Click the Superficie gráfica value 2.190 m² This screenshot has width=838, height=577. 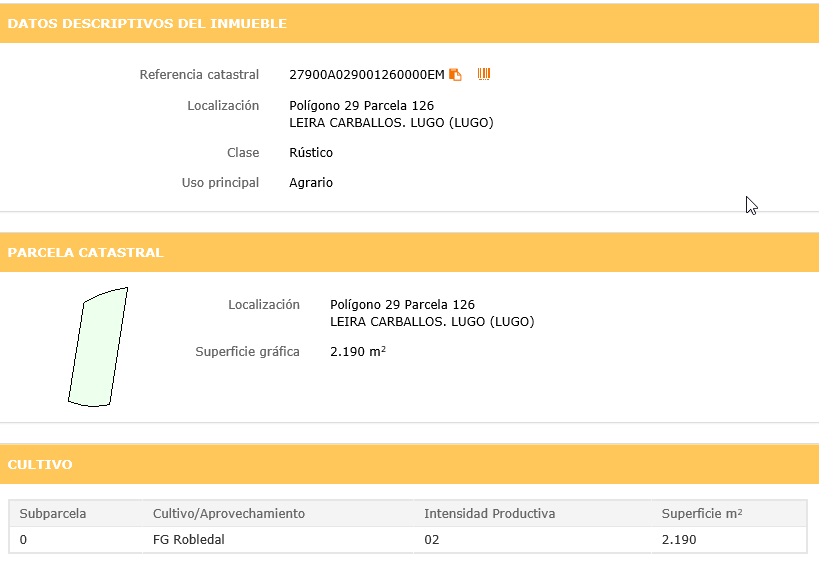click(x=358, y=352)
